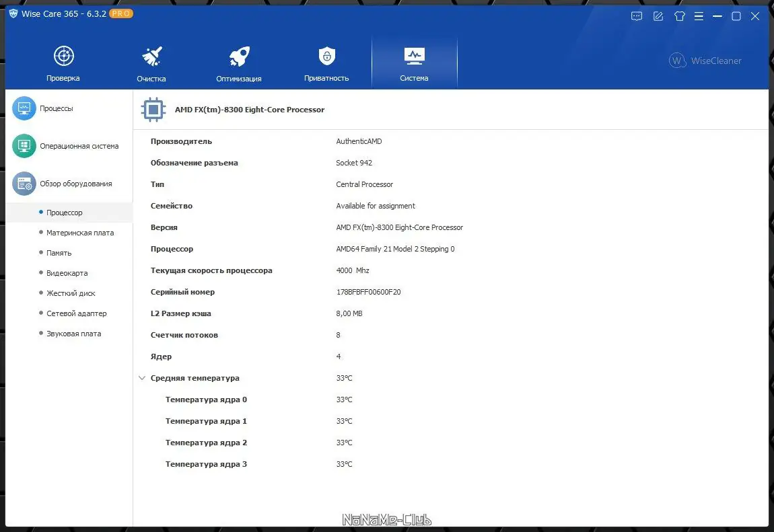
Task: Minimize the Wise Care 365 window
Action: pos(717,16)
